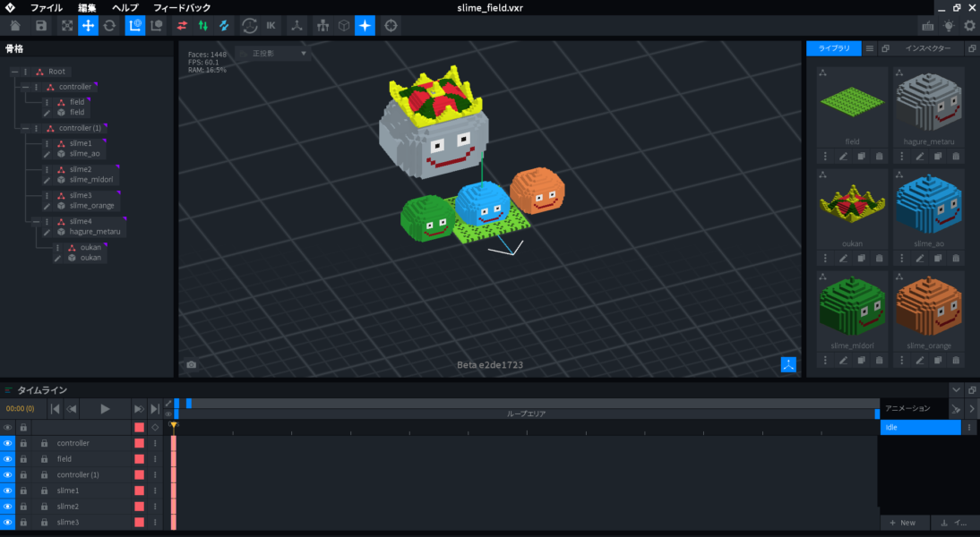Open the library list view menu icon

click(x=870, y=48)
